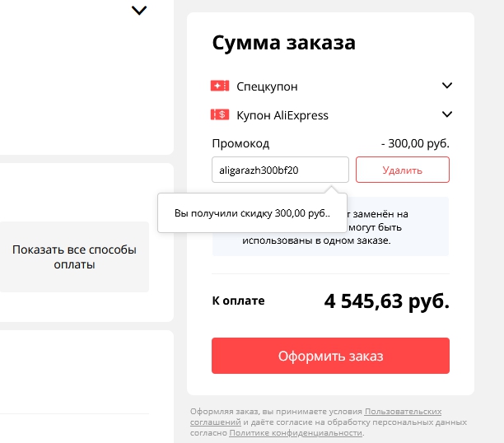This screenshot has height=443, width=504.
Task: Click the discount tooltip Вы получили скидку
Action: point(252,213)
